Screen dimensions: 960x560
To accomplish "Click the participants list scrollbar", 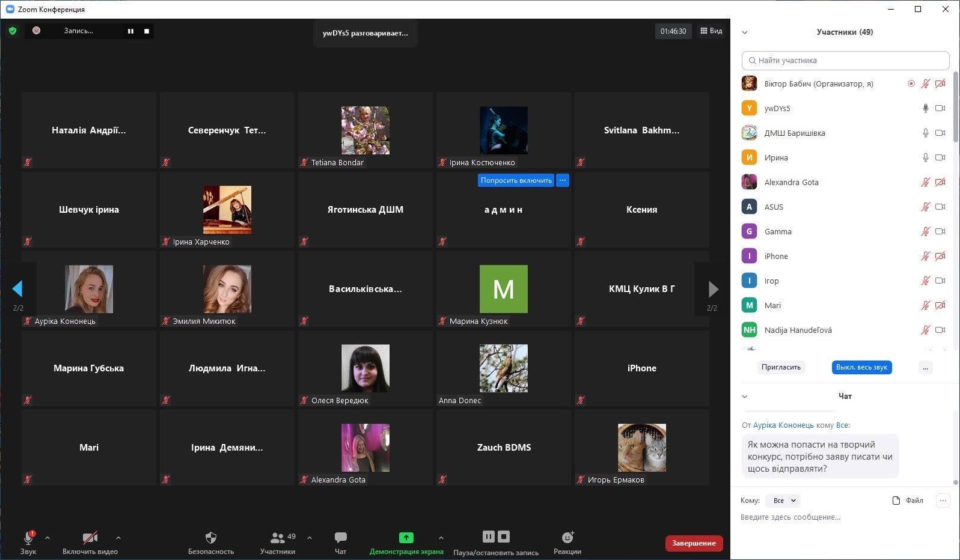I will (x=955, y=108).
